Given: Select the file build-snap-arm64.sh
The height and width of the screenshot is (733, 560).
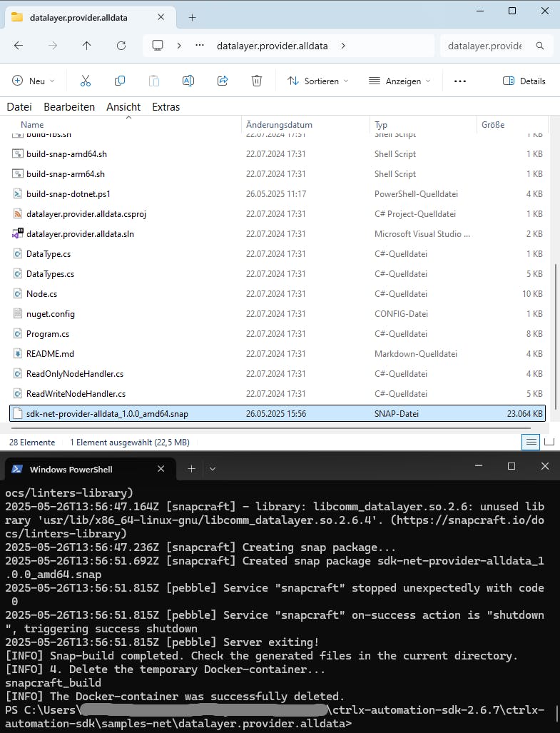Looking at the screenshot, I should point(278,174).
